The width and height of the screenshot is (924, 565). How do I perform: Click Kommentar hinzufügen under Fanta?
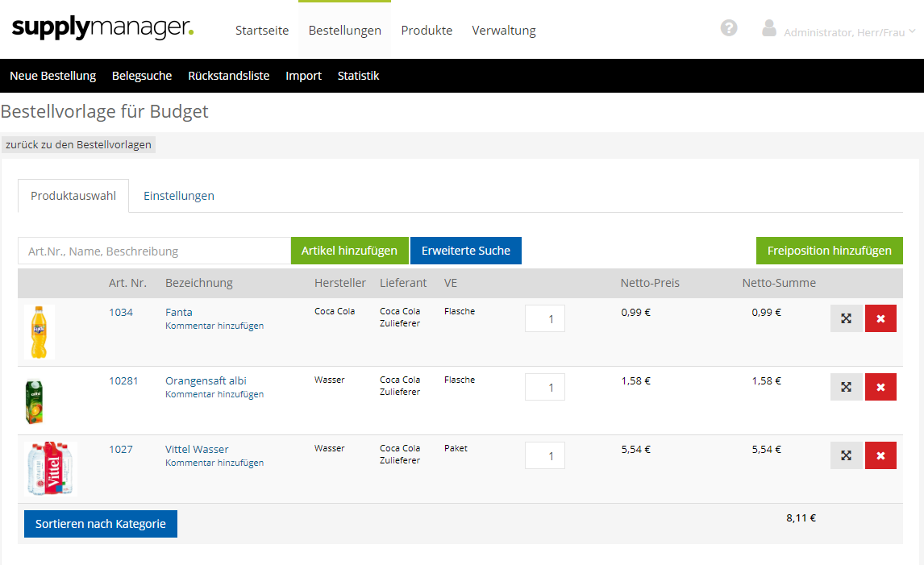pos(214,326)
